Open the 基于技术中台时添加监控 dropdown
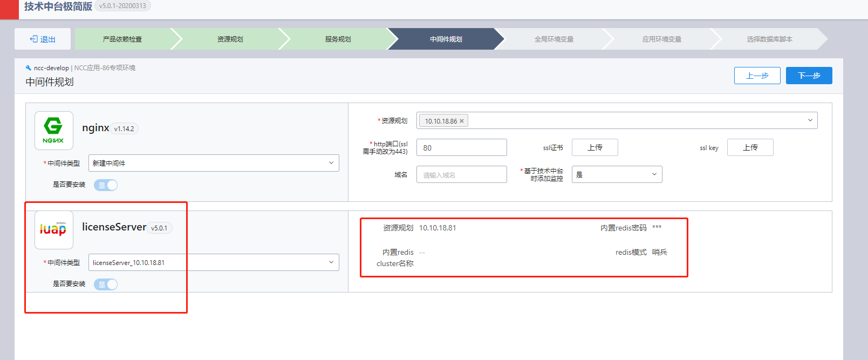This screenshot has height=360, width=868. coord(617,174)
